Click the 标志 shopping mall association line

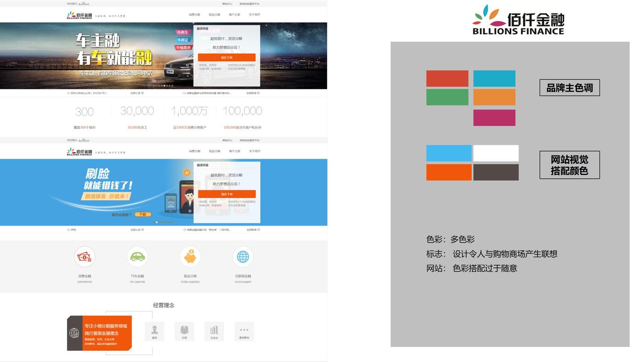[x=492, y=254]
